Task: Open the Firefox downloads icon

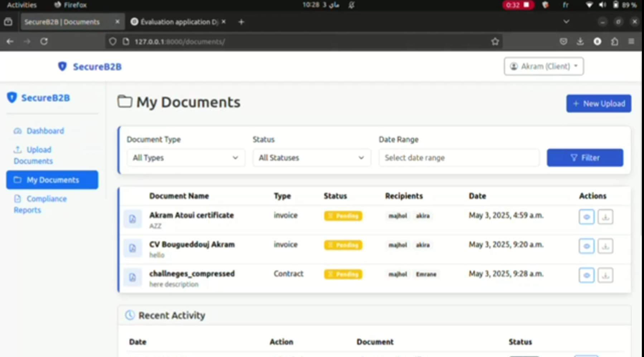Action: pyautogui.click(x=580, y=42)
